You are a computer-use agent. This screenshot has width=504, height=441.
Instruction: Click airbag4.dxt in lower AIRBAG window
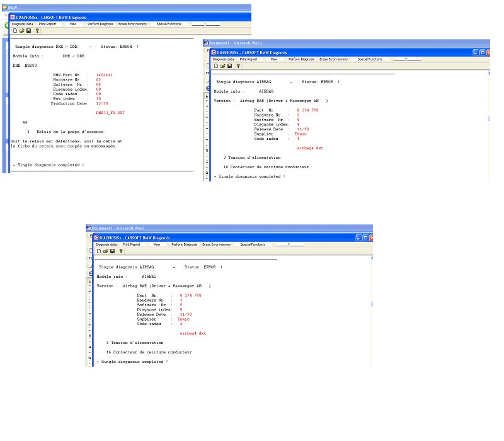pos(193,333)
